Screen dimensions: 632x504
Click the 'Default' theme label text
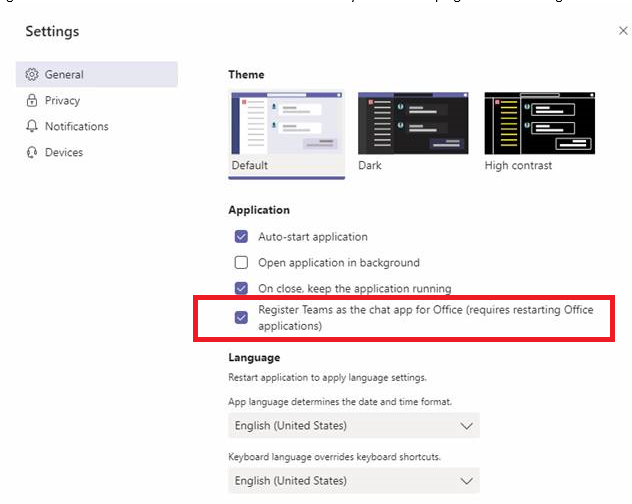click(249, 165)
